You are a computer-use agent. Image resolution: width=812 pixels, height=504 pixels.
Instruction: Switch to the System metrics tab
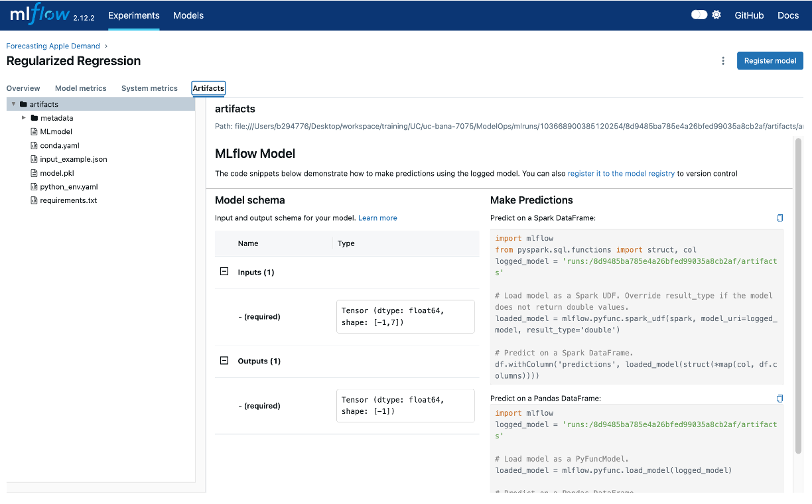point(149,88)
